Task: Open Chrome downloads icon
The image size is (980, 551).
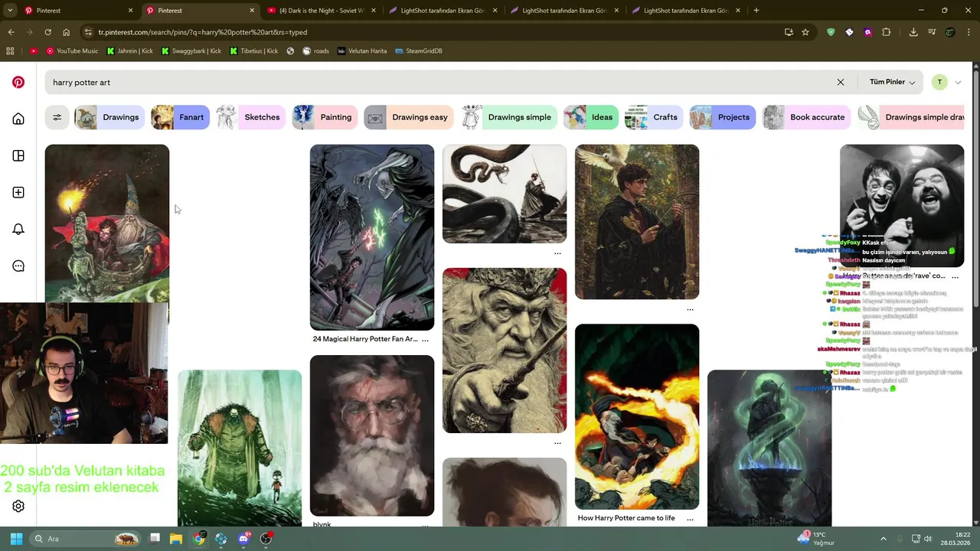Action: (x=913, y=32)
